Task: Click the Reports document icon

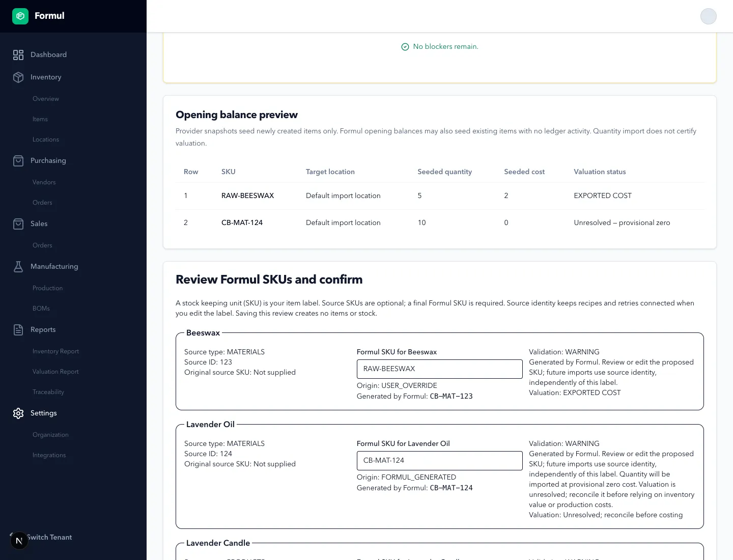Action: pos(18,330)
